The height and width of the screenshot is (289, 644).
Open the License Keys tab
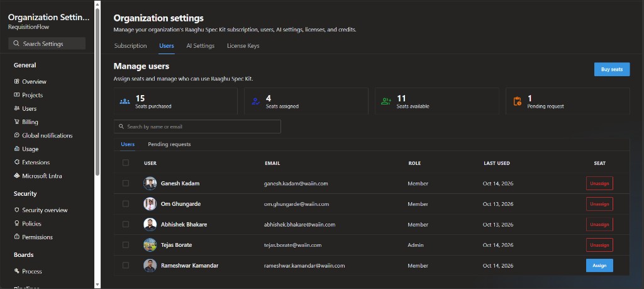[243, 45]
